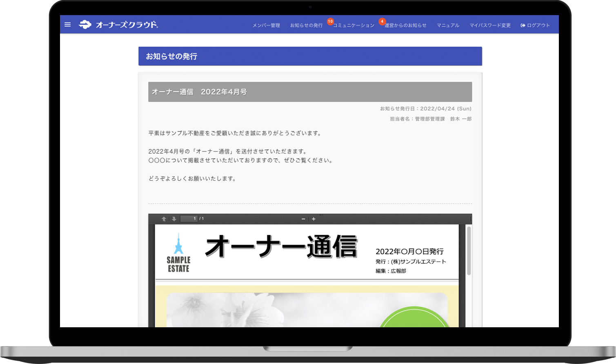Click the red badge showing 10 on コミュニケーション
The height and width of the screenshot is (364, 616).
click(x=331, y=20)
